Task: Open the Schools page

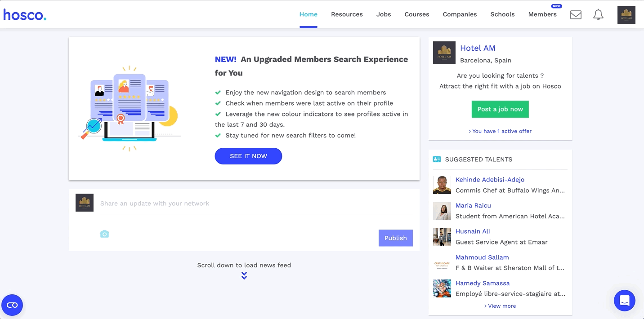Action: pyautogui.click(x=502, y=14)
